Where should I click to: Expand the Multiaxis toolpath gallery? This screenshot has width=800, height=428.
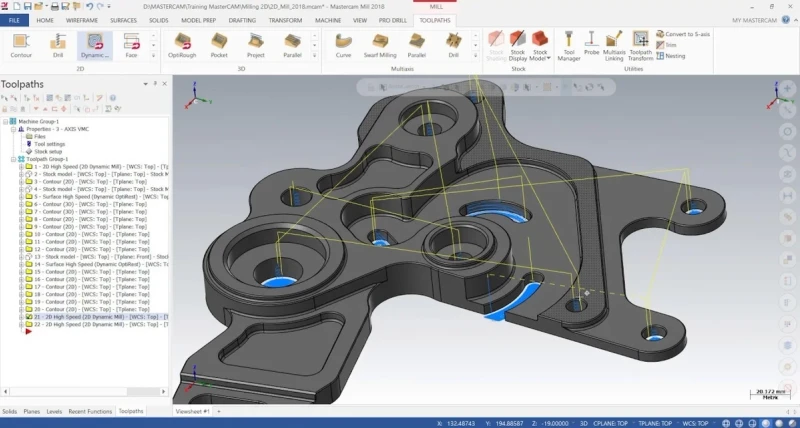(476, 55)
